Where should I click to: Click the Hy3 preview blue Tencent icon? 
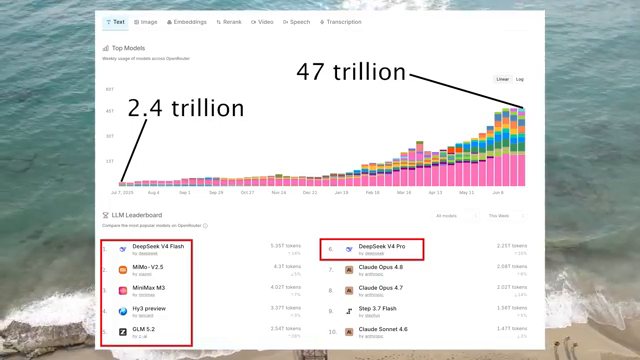(x=122, y=311)
